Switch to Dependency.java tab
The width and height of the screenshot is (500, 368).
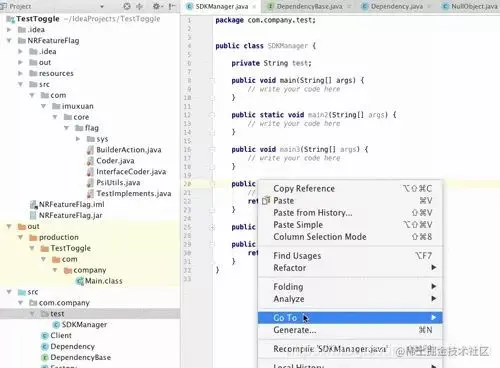click(x=397, y=6)
